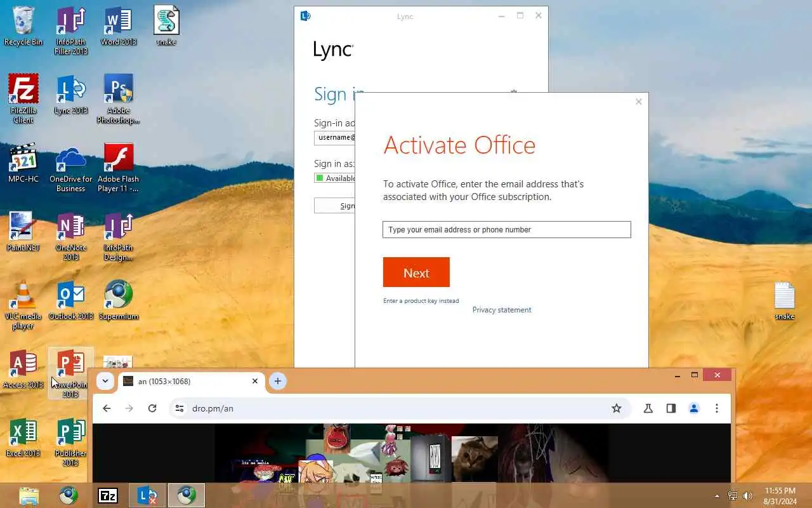Image resolution: width=812 pixels, height=508 pixels.
Task: Switch to active Supermium taskbar window
Action: coord(187,495)
